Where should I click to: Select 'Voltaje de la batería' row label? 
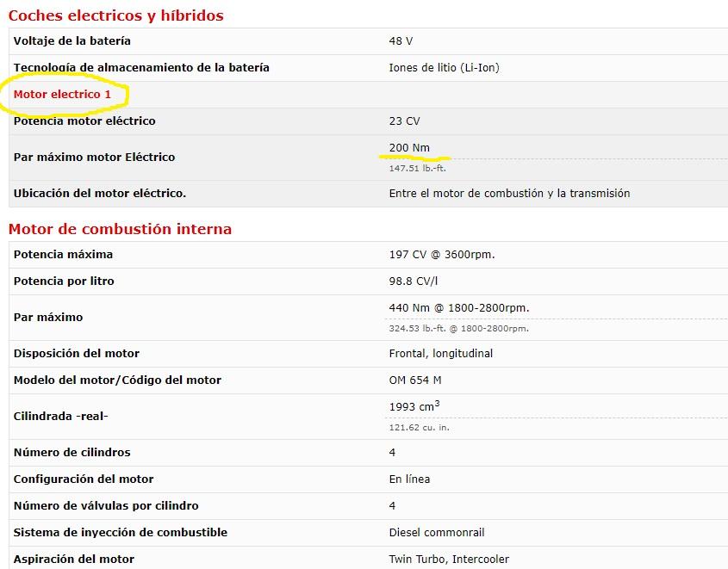pyautogui.click(x=72, y=40)
